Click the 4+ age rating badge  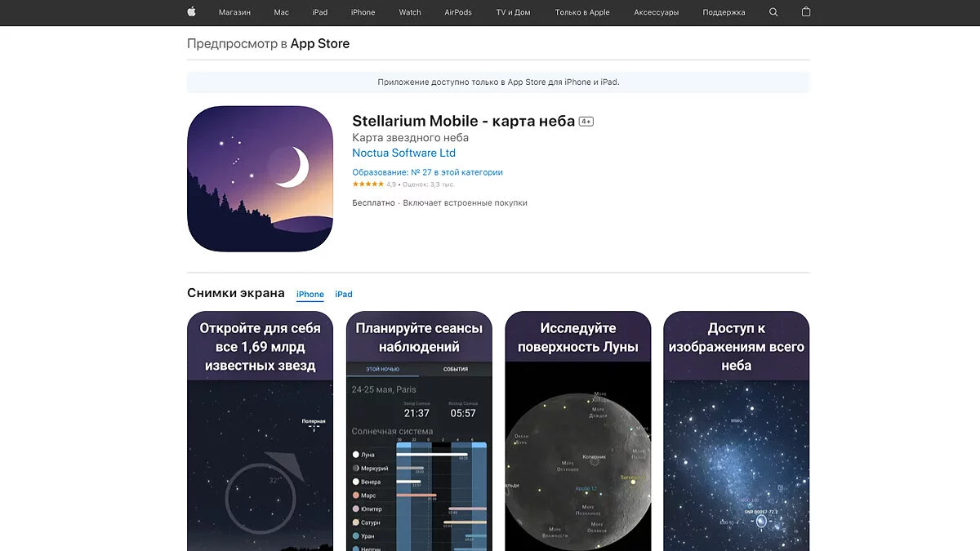(586, 122)
